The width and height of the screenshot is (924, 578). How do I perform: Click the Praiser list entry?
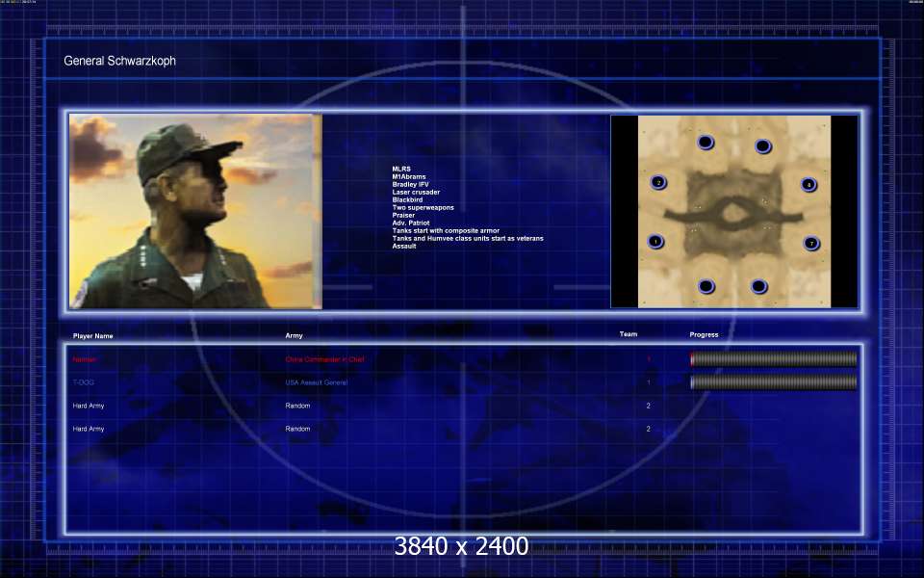[403, 215]
